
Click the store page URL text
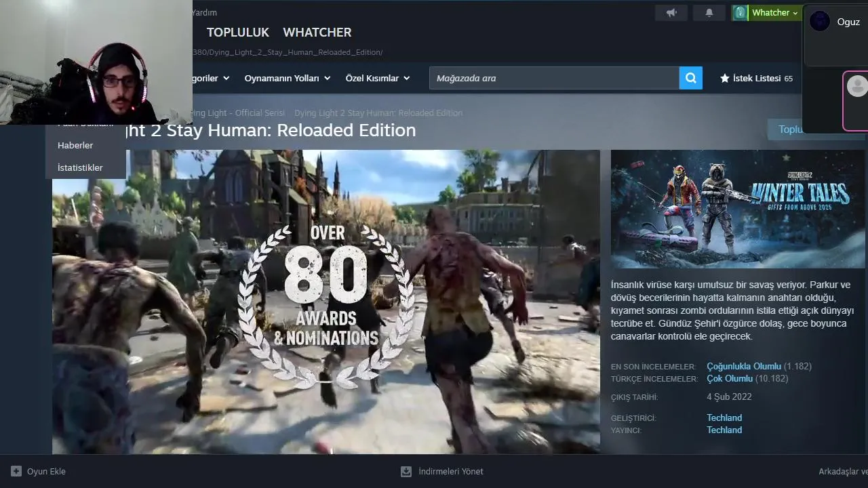tap(288, 52)
